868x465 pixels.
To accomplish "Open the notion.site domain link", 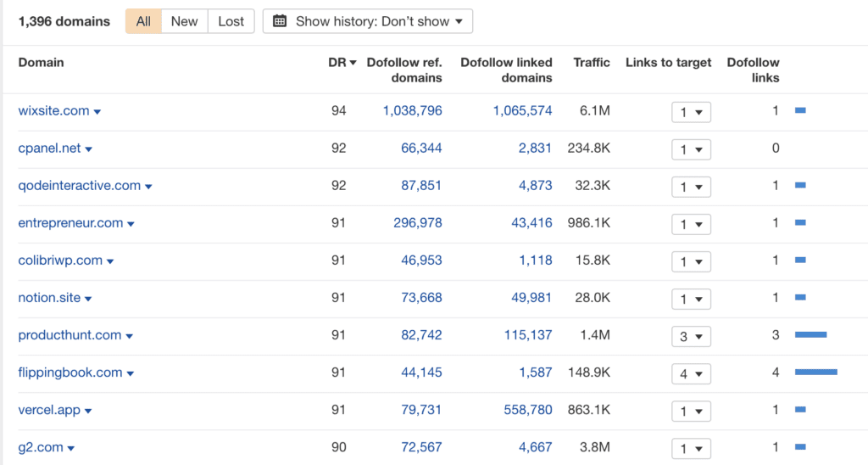I will [49, 298].
